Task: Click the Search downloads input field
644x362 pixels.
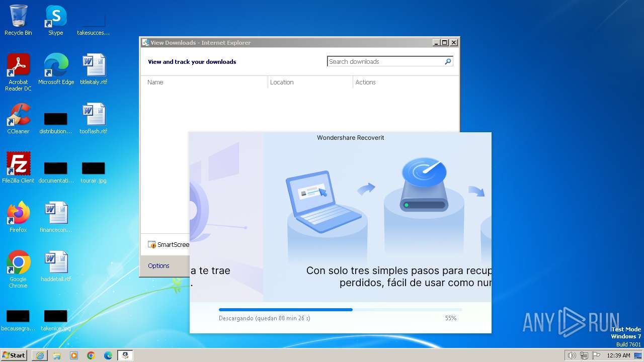Action: click(385, 61)
